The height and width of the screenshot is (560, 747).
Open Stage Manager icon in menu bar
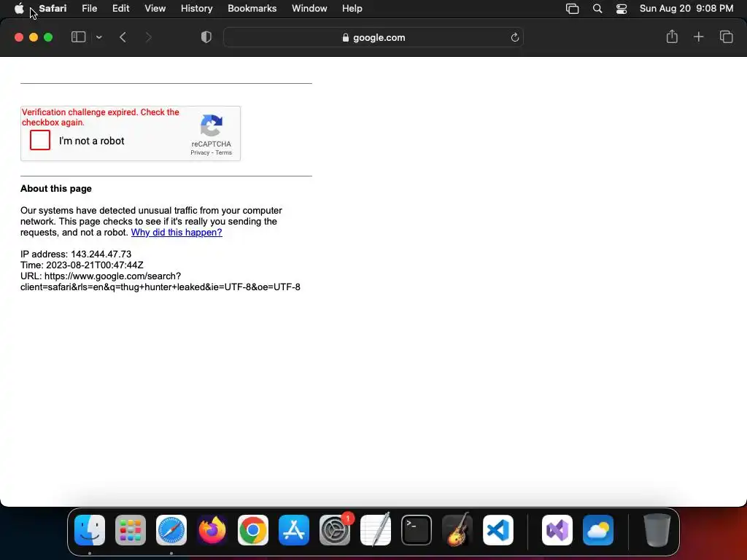572,9
